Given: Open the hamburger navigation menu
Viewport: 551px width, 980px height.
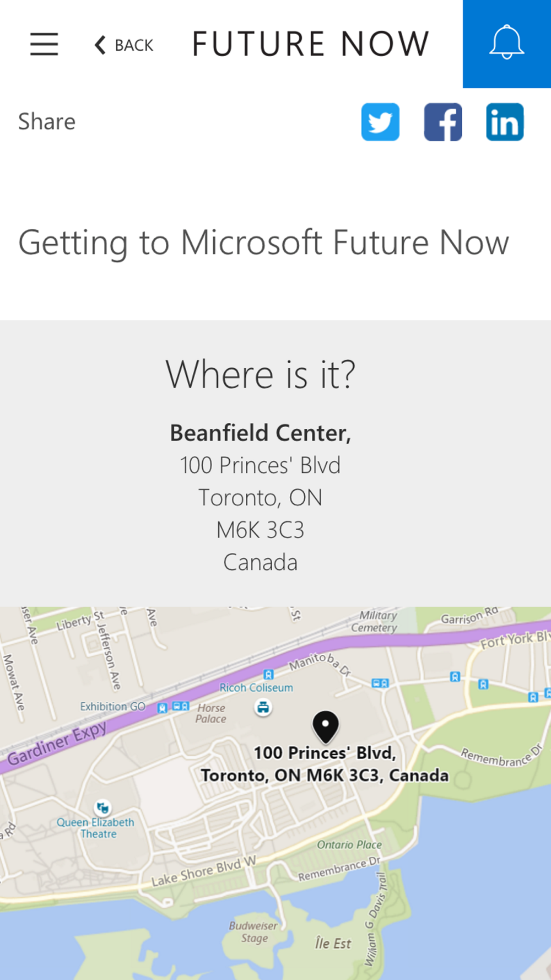Looking at the screenshot, I should pos(44,44).
